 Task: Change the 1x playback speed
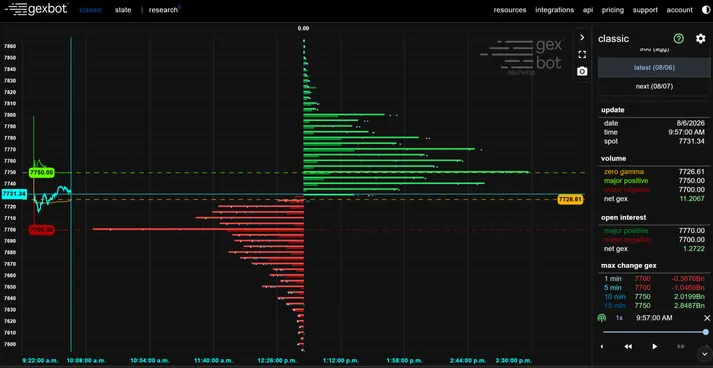(x=619, y=318)
